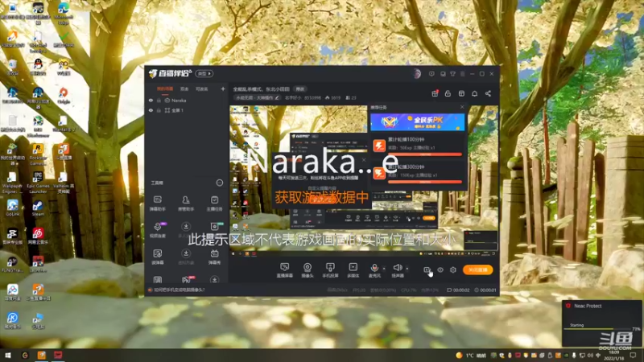The width and height of the screenshot is (644, 362).
Task: Open the feedback message icon in title bar
Action: coord(431,74)
